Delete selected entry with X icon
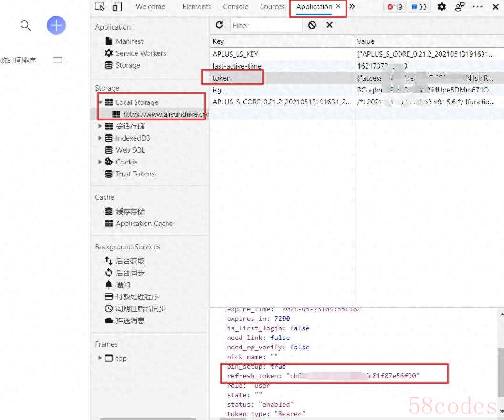 click(329, 25)
